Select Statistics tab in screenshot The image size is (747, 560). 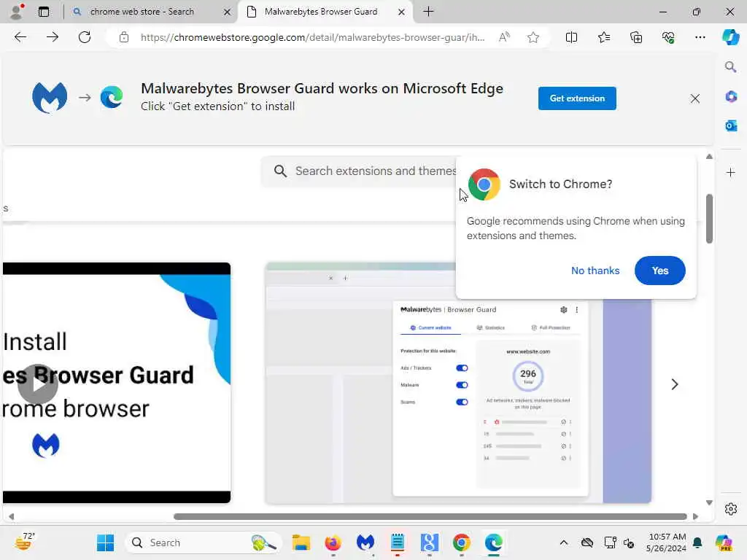(x=490, y=327)
